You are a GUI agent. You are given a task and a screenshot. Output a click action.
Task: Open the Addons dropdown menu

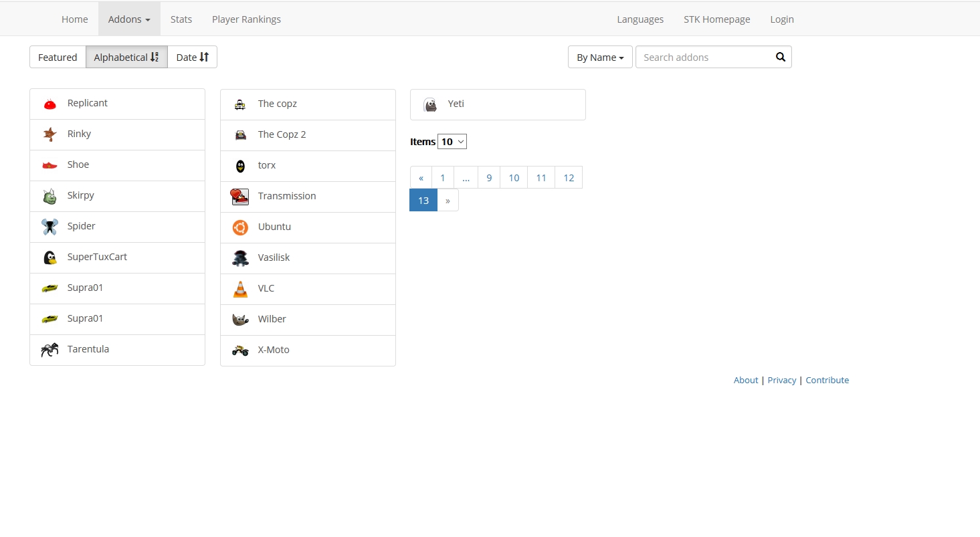pyautogui.click(x=129, y=19)
